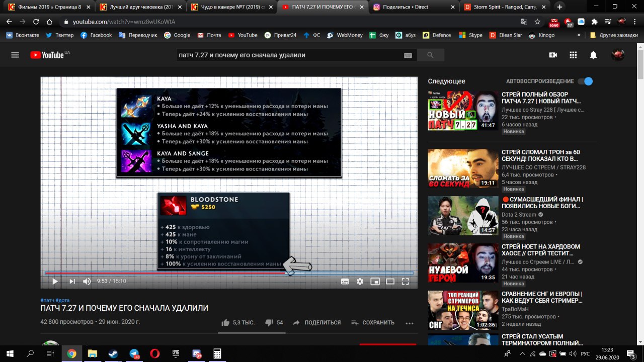644x362 pixels.
Task: Expand hidden bookmarks chevron
Action: pyautogui.click(x=579, y=35)
